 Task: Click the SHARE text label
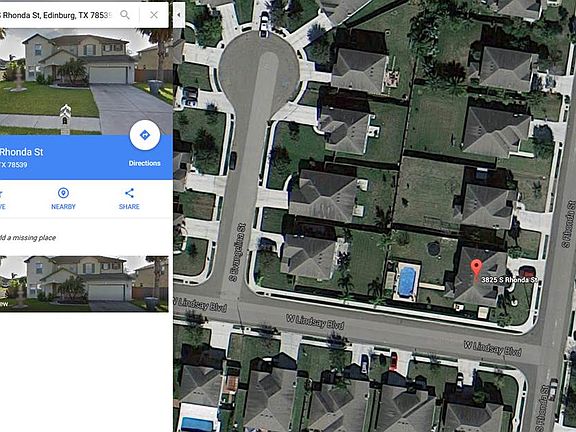tap(129, 207)
